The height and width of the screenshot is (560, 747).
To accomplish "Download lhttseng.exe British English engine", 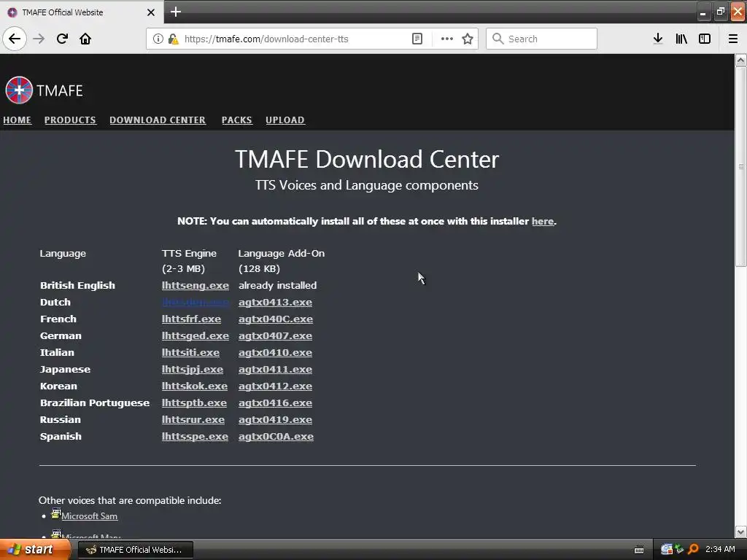I will tap(195, 285).
